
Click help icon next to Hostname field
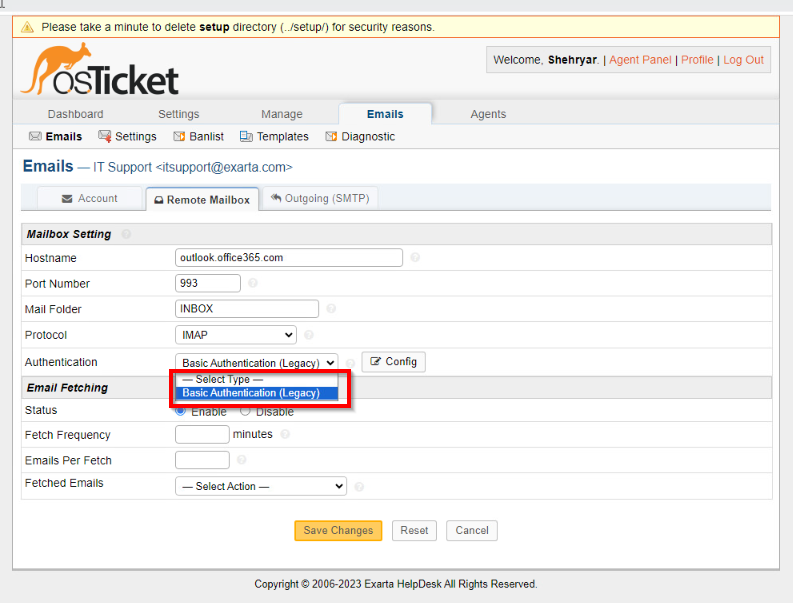pyautogui.click(x=415, y=258)
